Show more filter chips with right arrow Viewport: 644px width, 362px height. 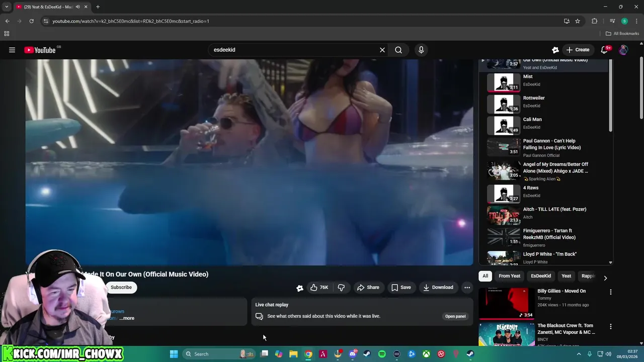coord(605,278)
